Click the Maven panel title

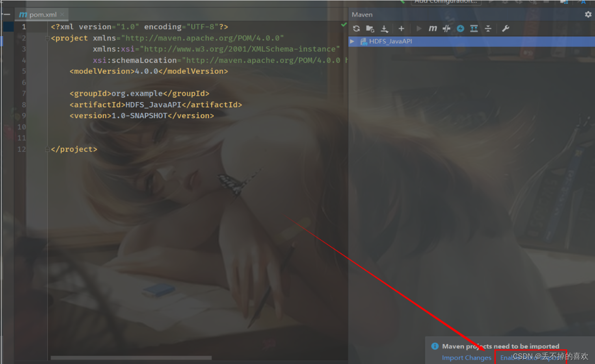pyautogui.click(x=362, y=15)
